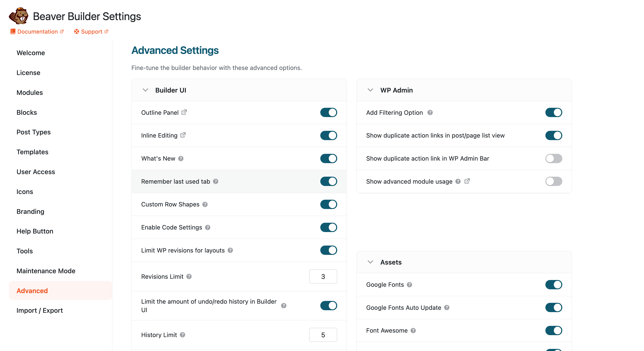Toggle Google Fonts Auto Update switch
The image size is (644, 351).
point(553,307)
